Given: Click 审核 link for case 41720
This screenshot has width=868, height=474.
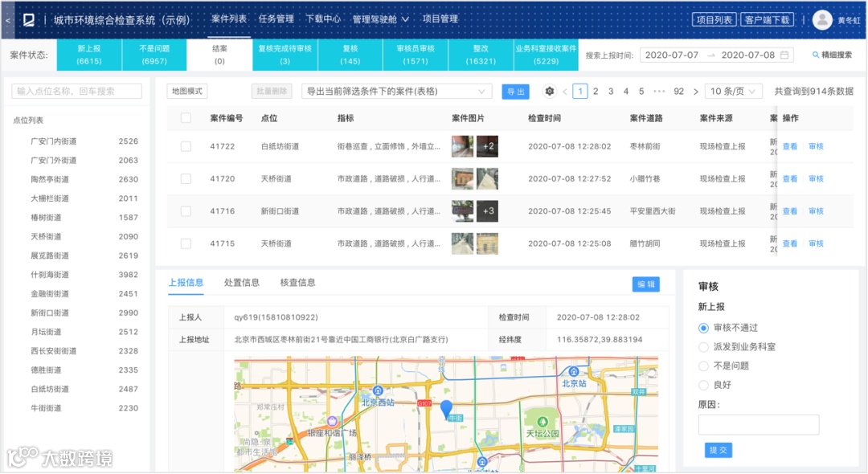Looking at the screenshot, I should 816,179.
